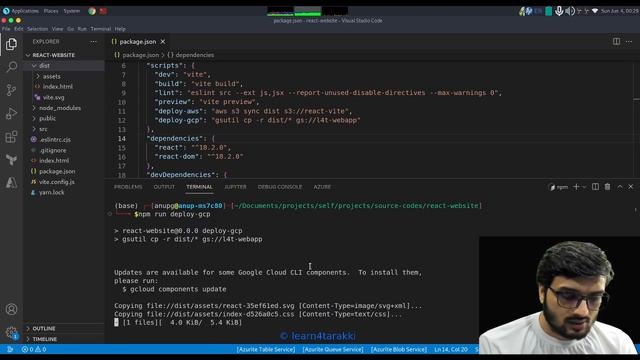
Task: Switch to the PROBLEMS panel tab
Action: [x=128, y=187]
